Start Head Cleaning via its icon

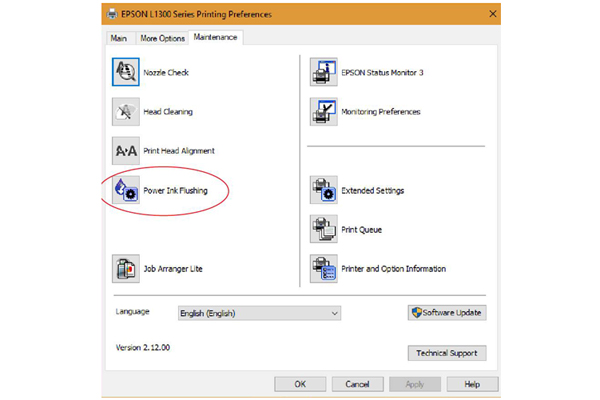point(126,111)
